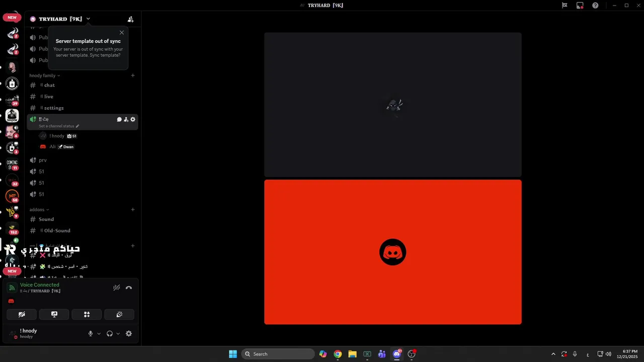Viewport: 644px width, 362px height.
Task: Open the TRYHARD server dropdown menu
Action: 88,19
